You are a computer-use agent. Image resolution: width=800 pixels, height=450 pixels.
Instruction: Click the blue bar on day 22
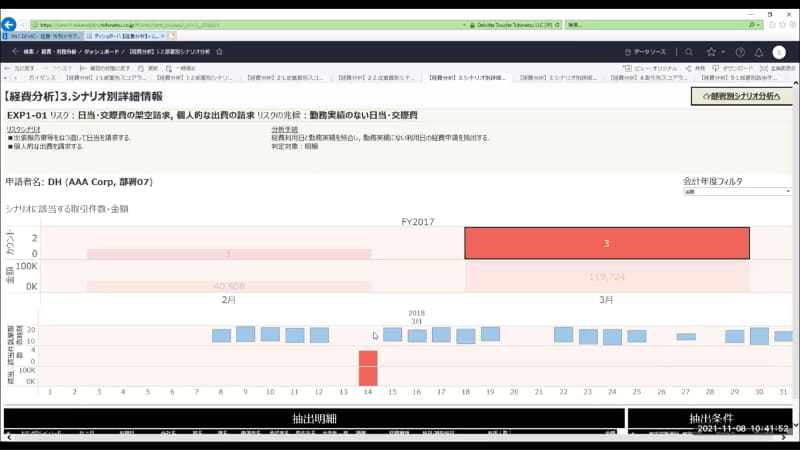563,334
